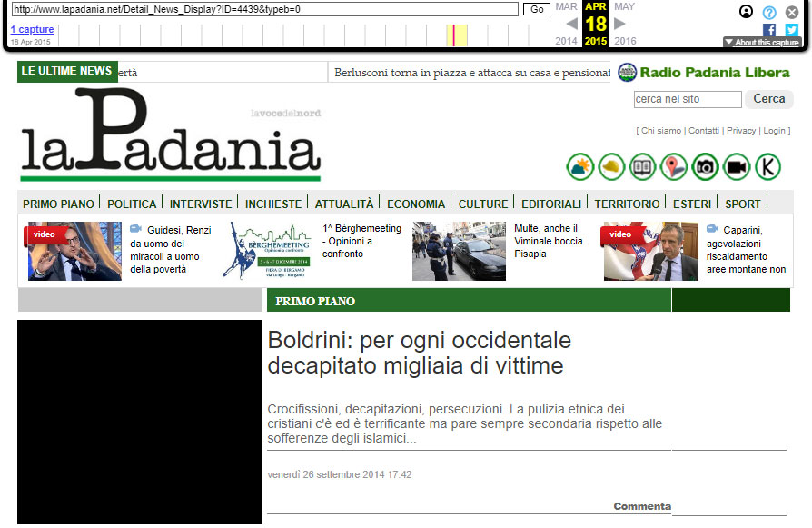The height and width of the screenshot is (528, 812).
Task: Open the video camera icon in the round icon row
Action: pyautogui.click(x=737, y=167)
